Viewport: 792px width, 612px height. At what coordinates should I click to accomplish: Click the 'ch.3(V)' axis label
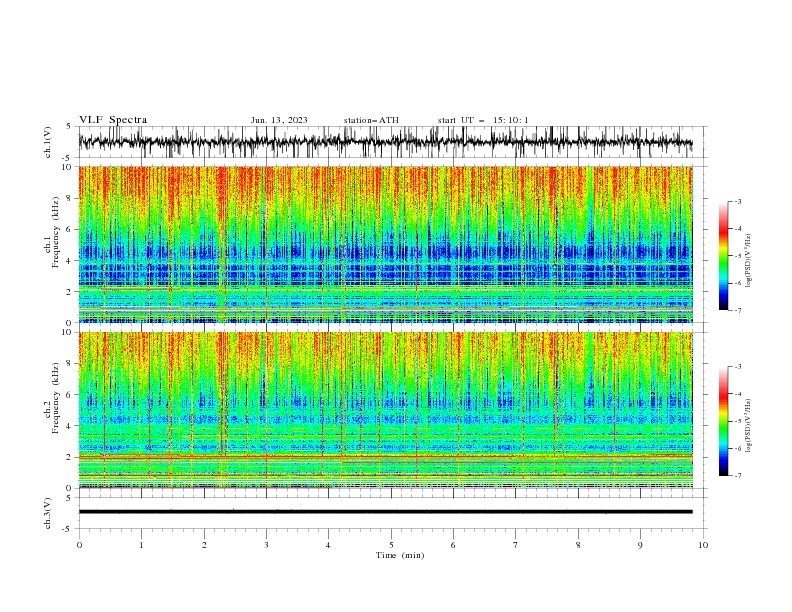click(48, 513)
